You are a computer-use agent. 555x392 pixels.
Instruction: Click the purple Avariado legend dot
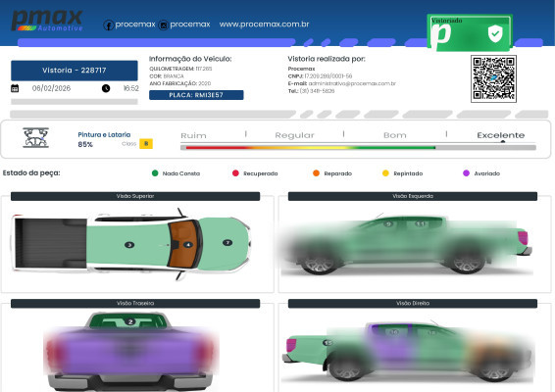tap(466, 173)
